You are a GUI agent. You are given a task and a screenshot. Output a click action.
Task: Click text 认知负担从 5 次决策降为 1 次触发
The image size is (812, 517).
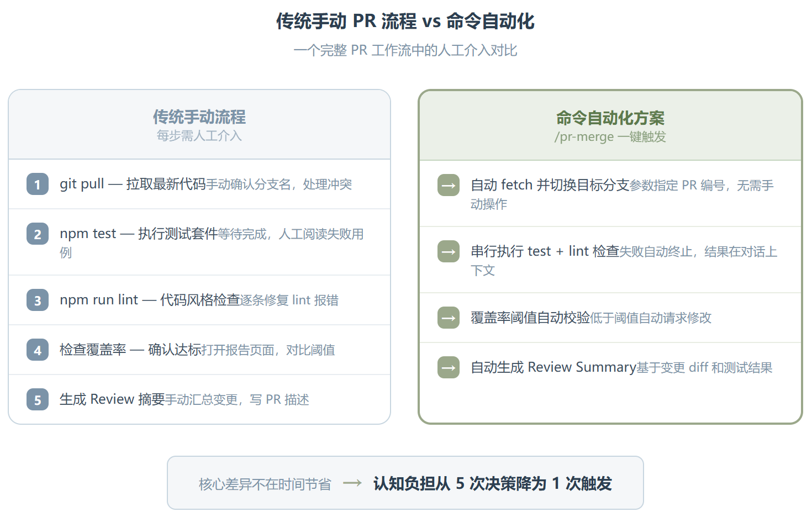pyautogui.click(x=493, y=484)
